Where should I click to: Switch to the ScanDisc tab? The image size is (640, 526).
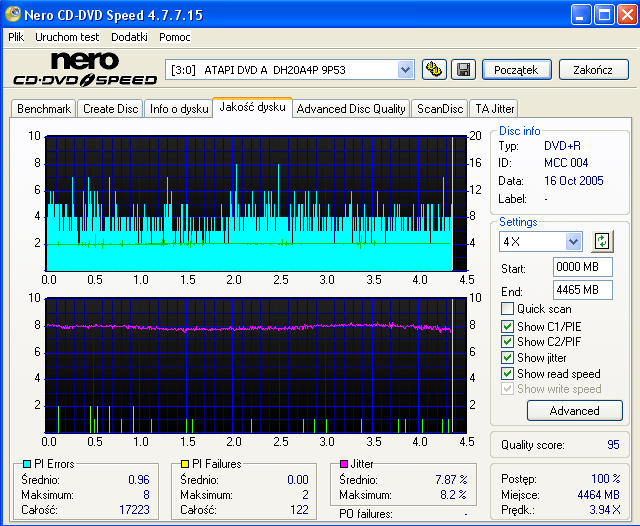coord(440,109)
